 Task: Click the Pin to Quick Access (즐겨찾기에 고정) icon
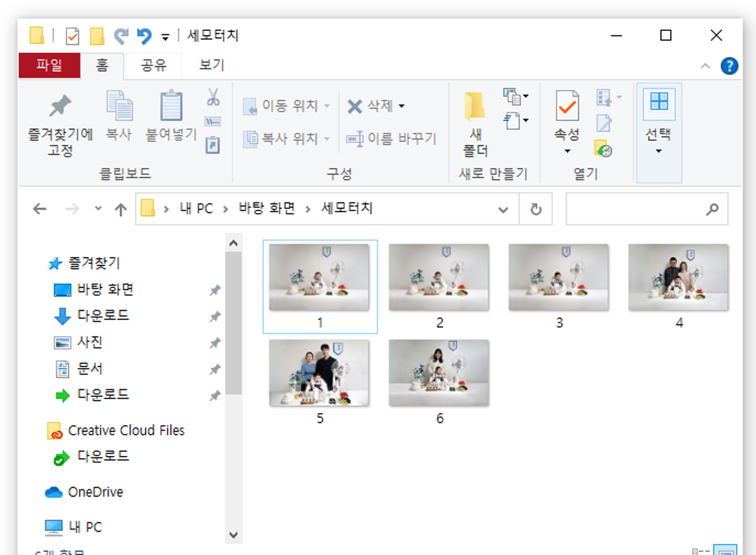coord(60,107)
